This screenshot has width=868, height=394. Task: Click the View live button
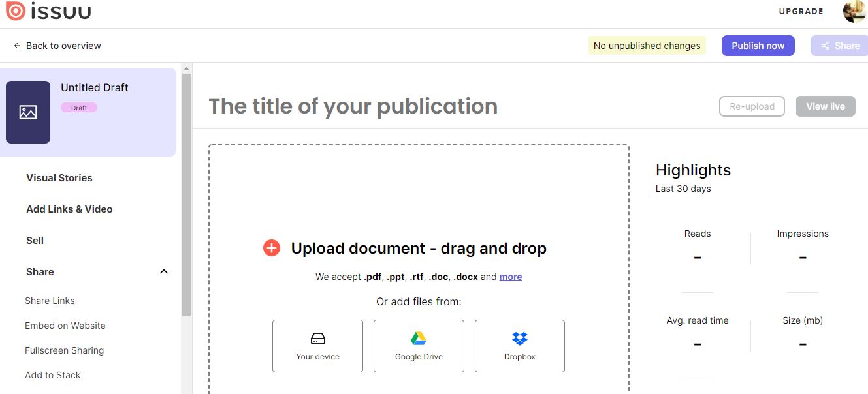(825, 106)
